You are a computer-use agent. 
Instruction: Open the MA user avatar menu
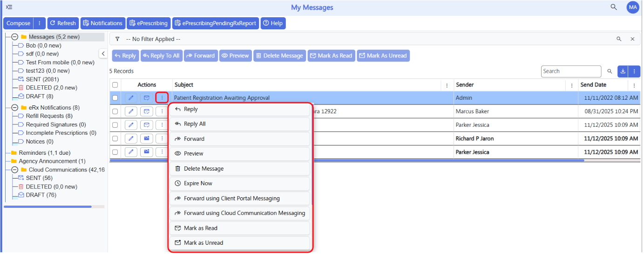point(632,7)
